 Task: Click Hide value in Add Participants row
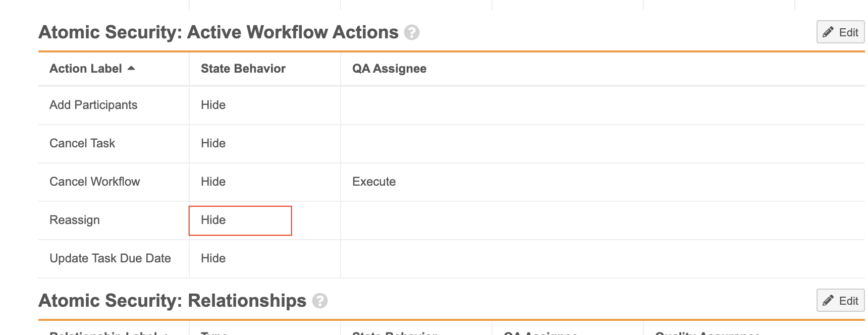(213, 105)
